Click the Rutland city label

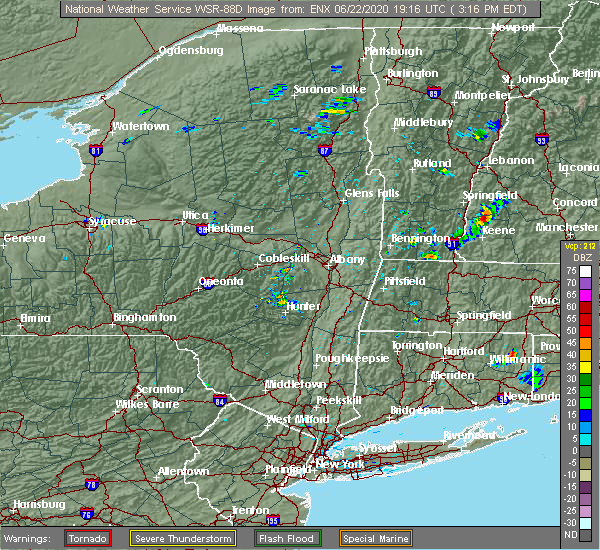432,163
